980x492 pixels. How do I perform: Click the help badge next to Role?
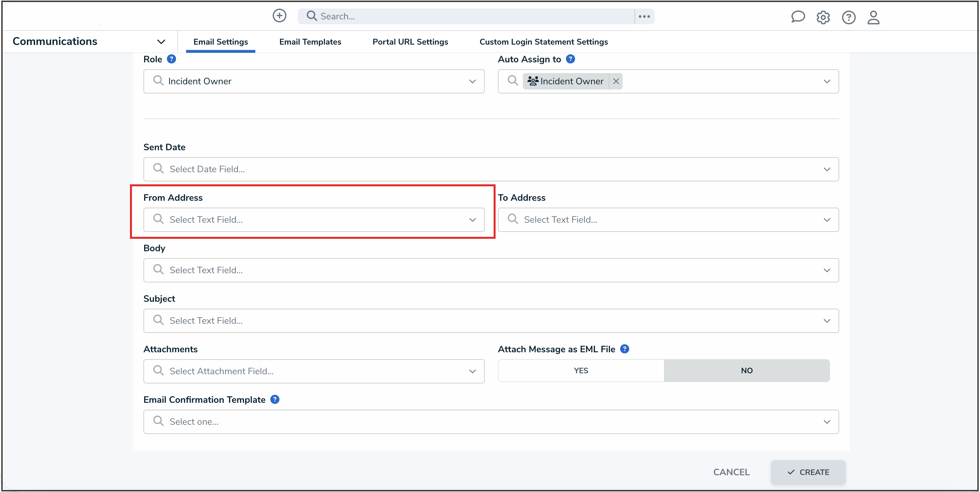[172, 59]
